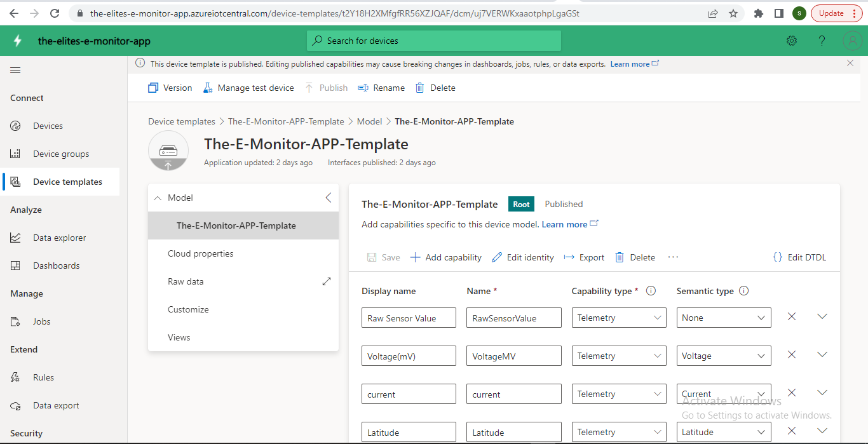This screenshot has width=868, height=444.
Task: Click the info icon beside Capability type
Action: click(651, 291)
